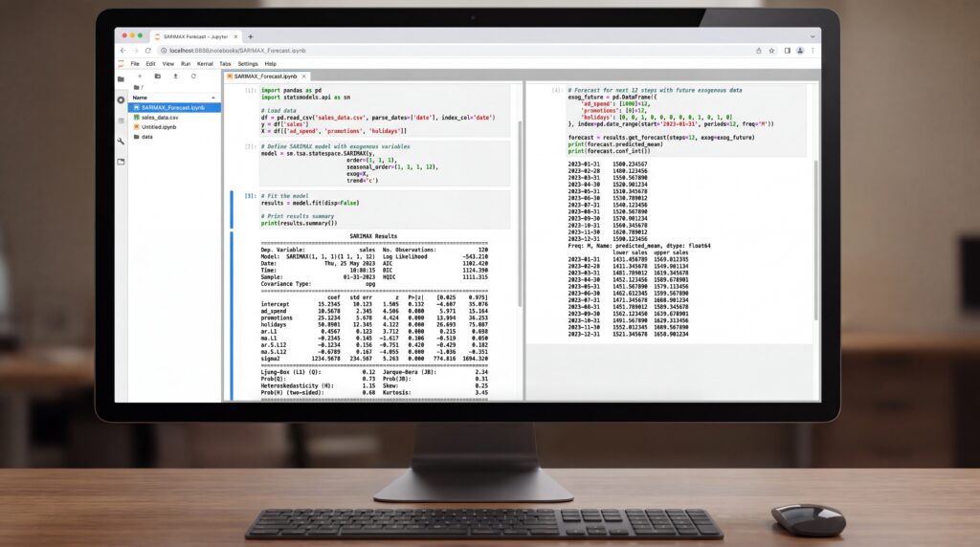The image size is (980, 547).
Task: Click the New Folder icon
Action: tap(158, 77)
